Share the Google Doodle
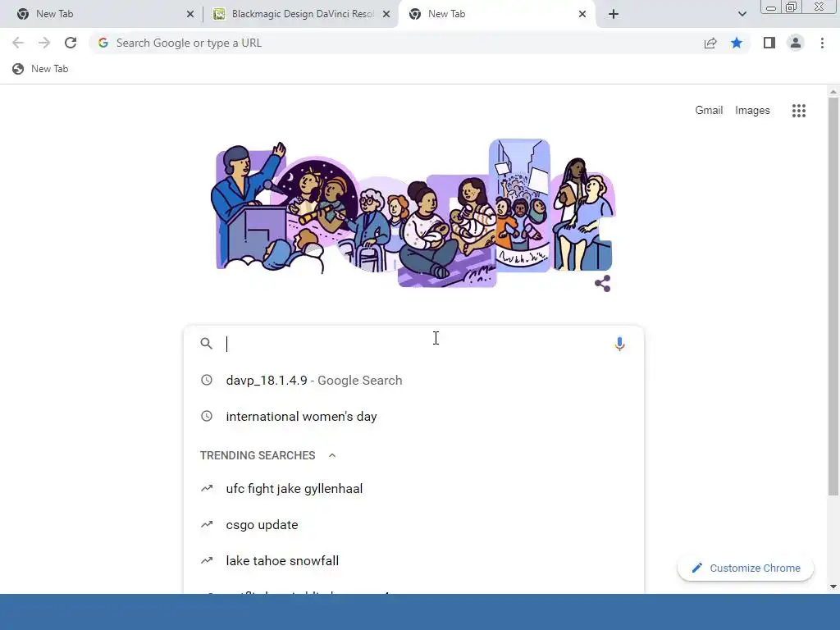 point(603,283)
